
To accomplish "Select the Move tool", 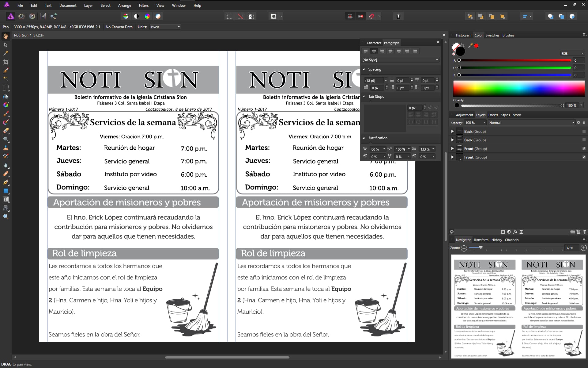I will [x=6, y=45].
